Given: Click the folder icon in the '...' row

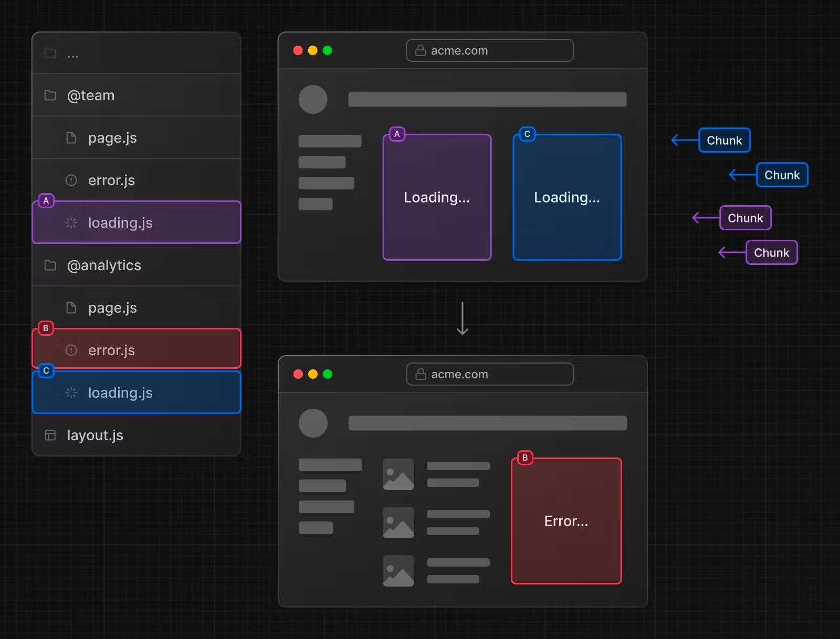Looking at the screenshot, I should (x=50, y=53).
